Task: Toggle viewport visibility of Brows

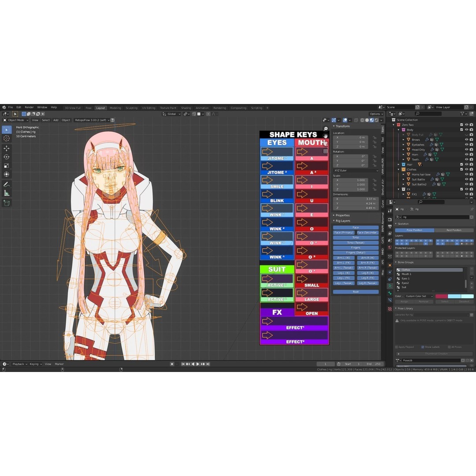Action: [x=467, y=140]
